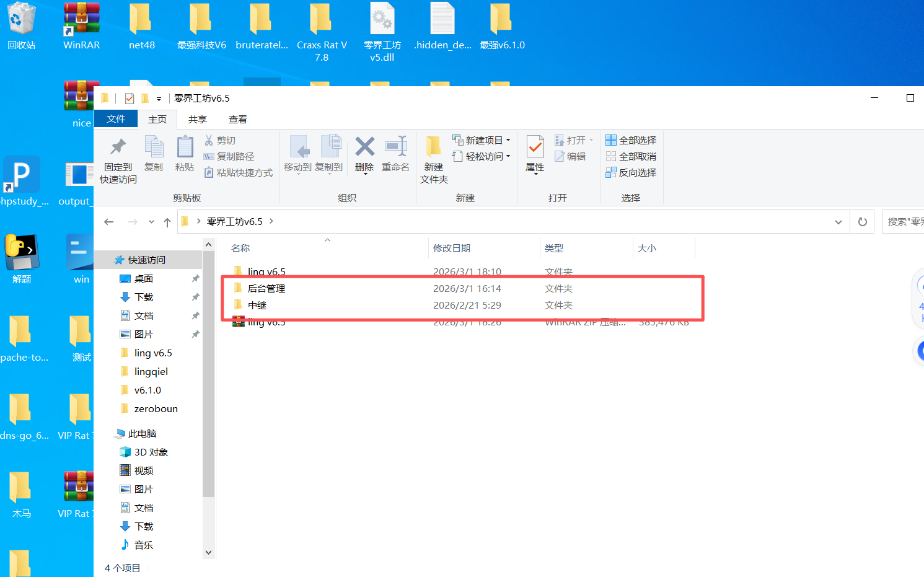Open 属性 (Properties) from the ribbon
The width and height of the screenshot is (924, 577).
535,148
